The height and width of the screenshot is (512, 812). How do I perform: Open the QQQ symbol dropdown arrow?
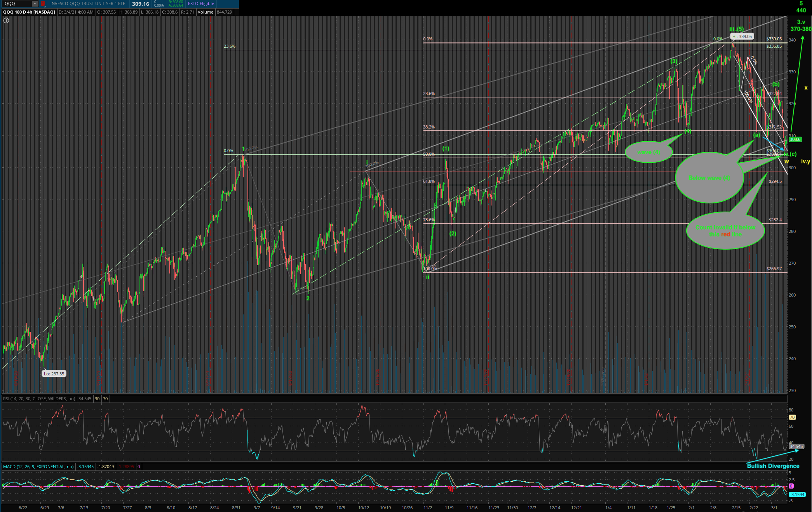point(35,4)
